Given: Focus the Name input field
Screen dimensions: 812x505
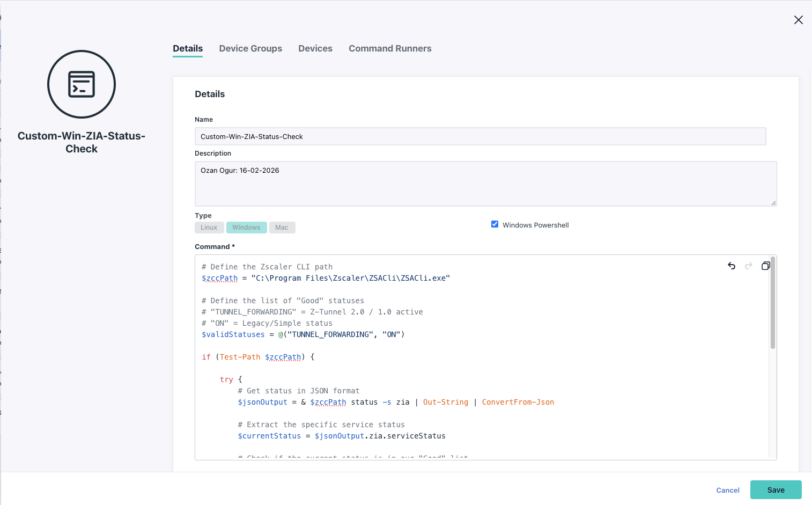Looking at the screenshot, I should 480,136.
